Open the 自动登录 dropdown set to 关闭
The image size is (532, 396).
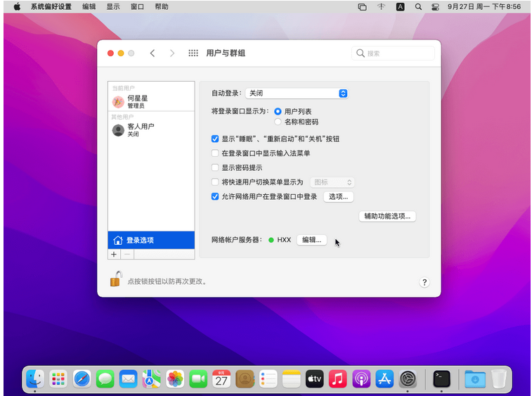click(297, 93)
